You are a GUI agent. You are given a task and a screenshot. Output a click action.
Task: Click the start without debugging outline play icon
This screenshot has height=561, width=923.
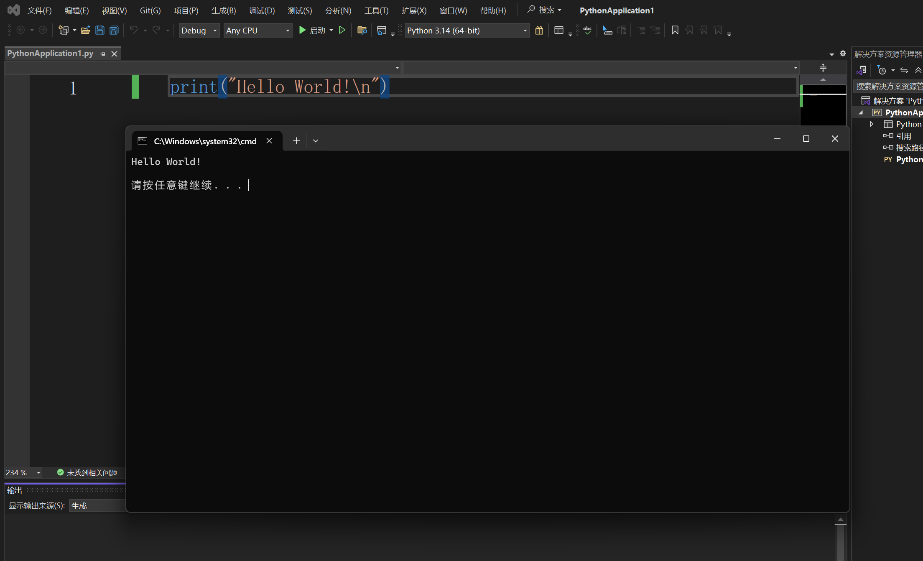[x=342, y=30]
